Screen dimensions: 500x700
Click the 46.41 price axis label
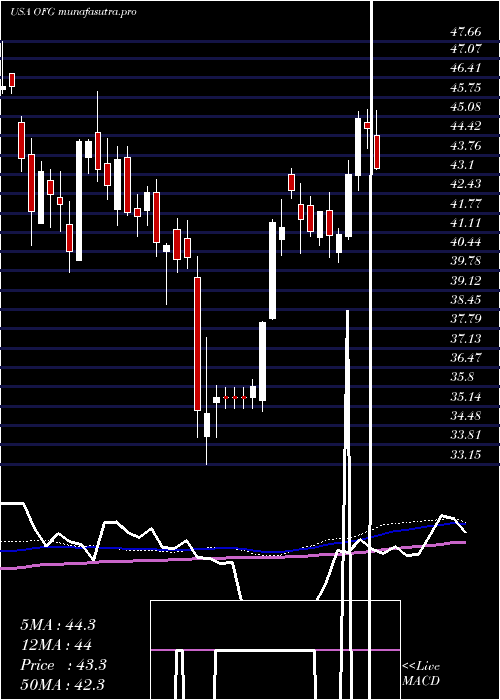[466, 68]
